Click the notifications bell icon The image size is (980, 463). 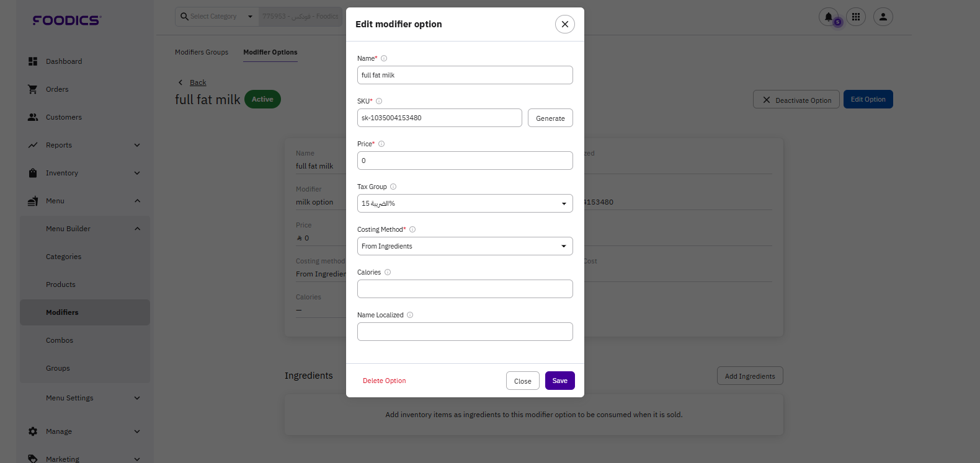tap(829, 17)
